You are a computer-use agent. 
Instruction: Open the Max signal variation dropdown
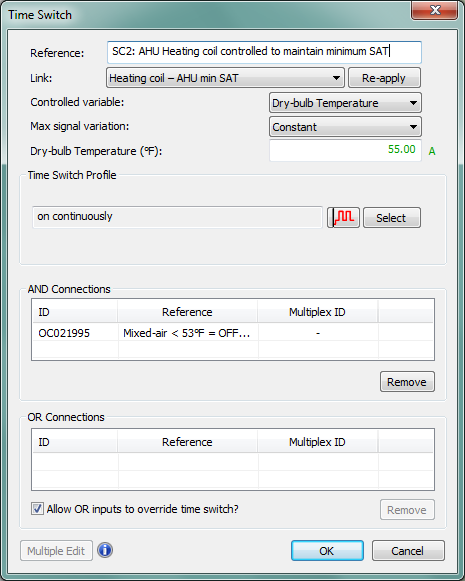[x=345, y=127]
